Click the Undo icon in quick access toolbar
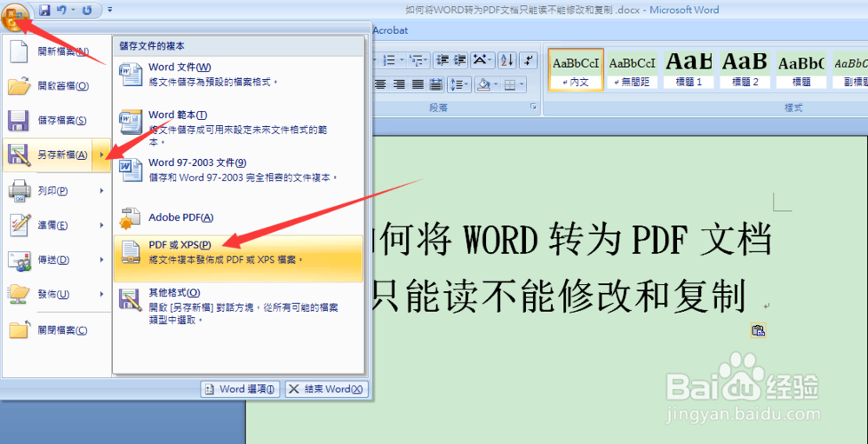This screenshot has width=868, height=444. (x=62, y=10)
